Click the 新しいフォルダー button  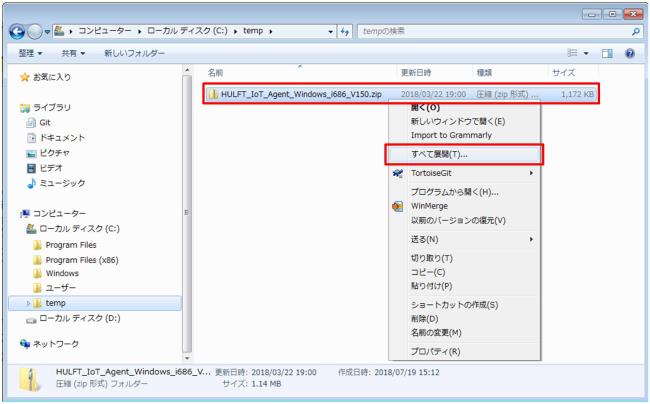[x=134, y=53]
